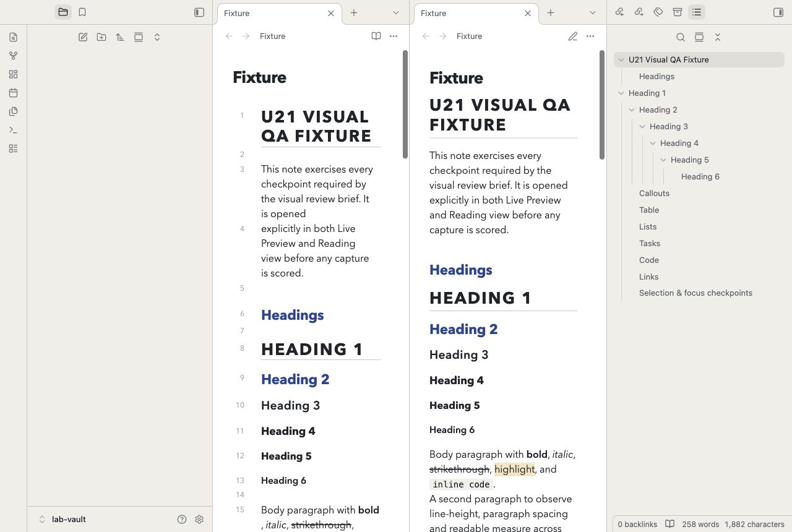Open the All properties panel

[678, 12]
